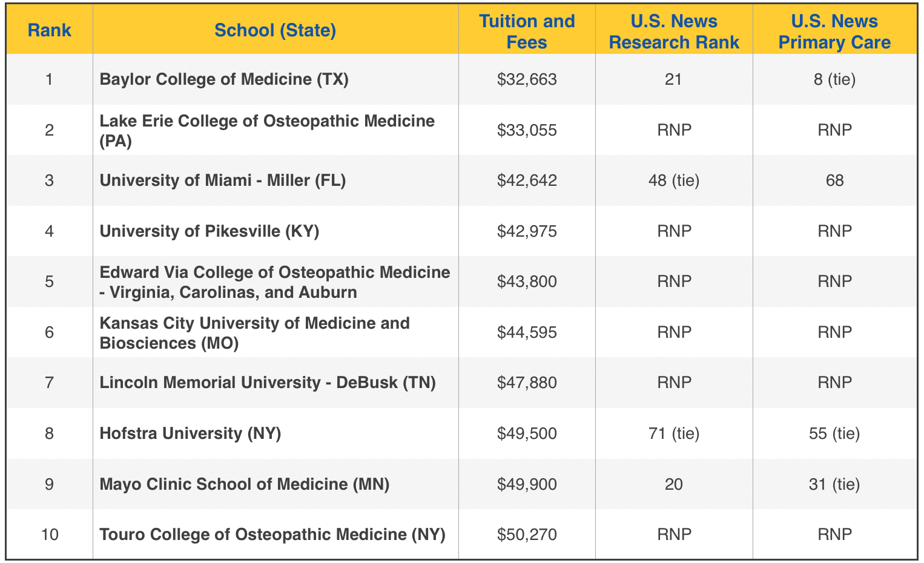This screenshot has width=924, height=563.
Task: Click Touro College of Osteopathic Medicine (NY)
Action: tap(272, 535)
